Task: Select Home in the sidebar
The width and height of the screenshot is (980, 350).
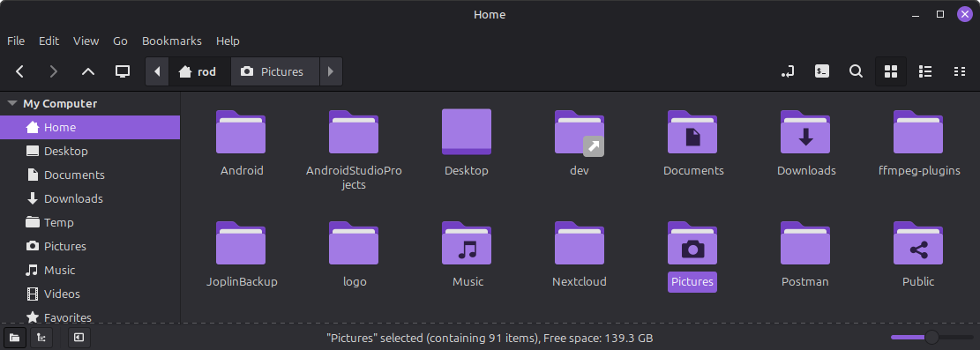Action: (90, 128)
